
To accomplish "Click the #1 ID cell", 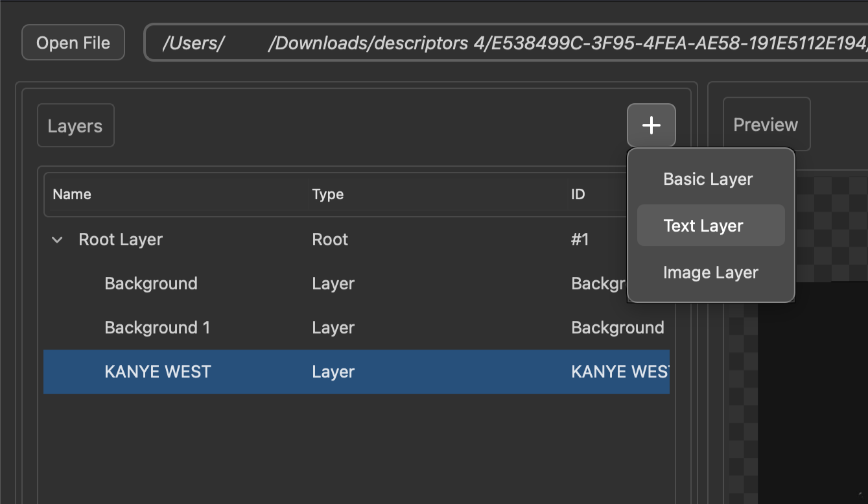I will 580,240.
